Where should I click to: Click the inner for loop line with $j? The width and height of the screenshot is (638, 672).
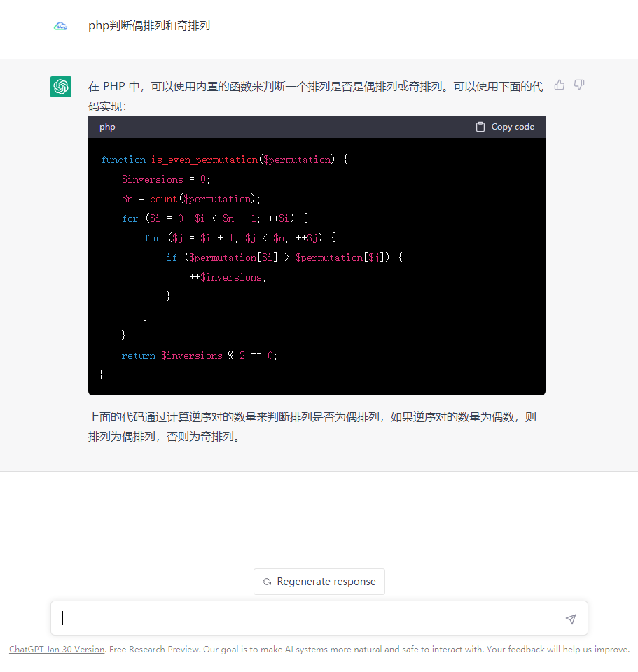click(x=240, y=238)
